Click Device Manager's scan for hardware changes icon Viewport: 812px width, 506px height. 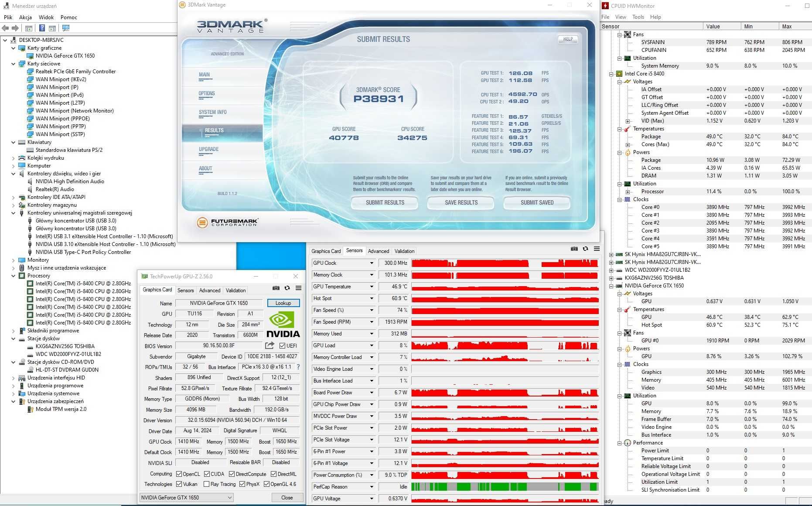point(66,28)
